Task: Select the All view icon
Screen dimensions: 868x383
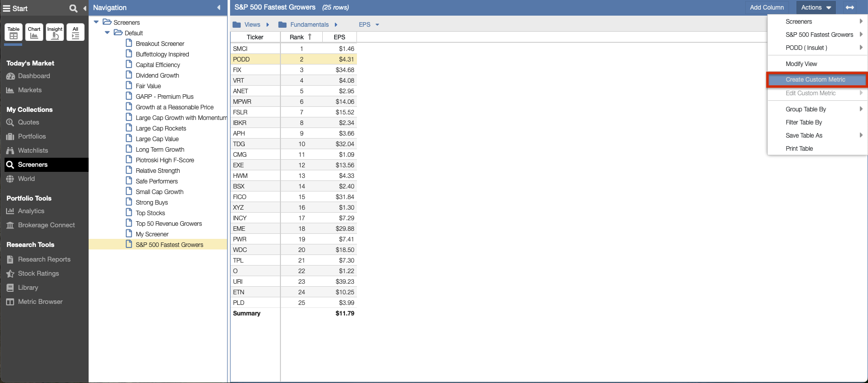Action: [x=76, y=32]
